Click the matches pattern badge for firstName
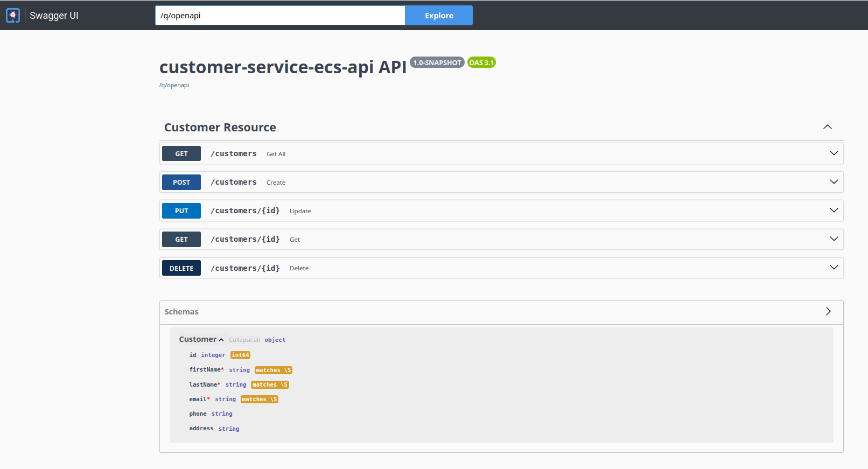Viewport: 868px width, 469px height. click(x=273, y=370)
